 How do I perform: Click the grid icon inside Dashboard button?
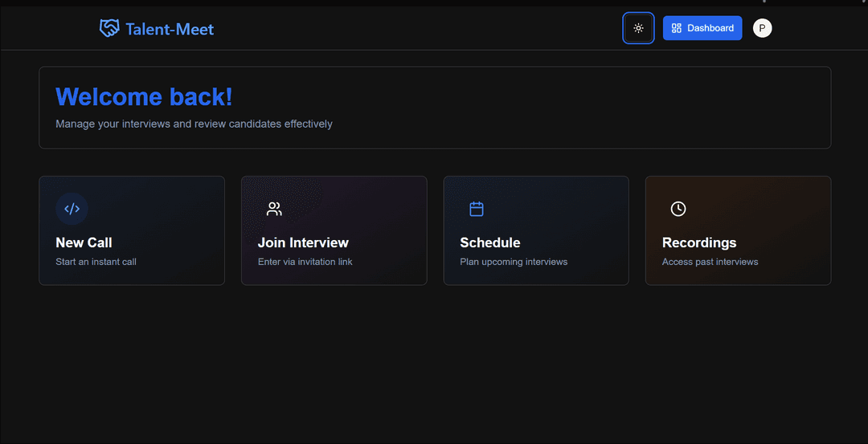click(x=677, y=28)
